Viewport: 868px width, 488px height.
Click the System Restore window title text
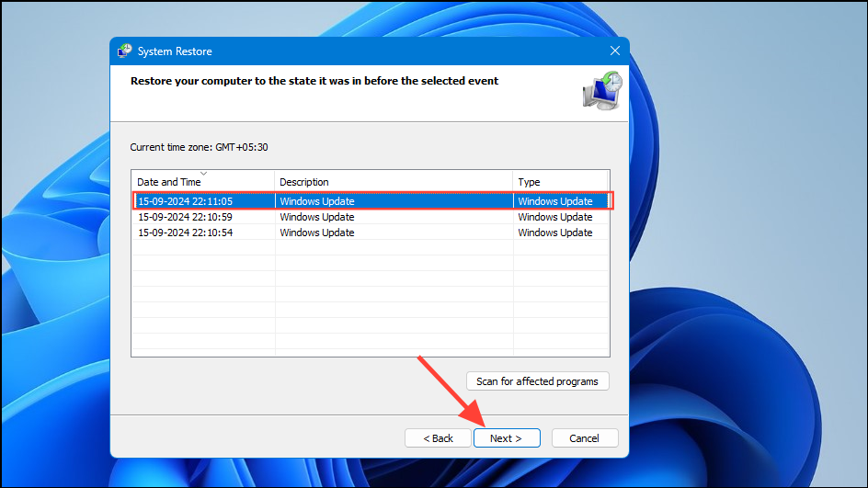[x=175, y=51]
